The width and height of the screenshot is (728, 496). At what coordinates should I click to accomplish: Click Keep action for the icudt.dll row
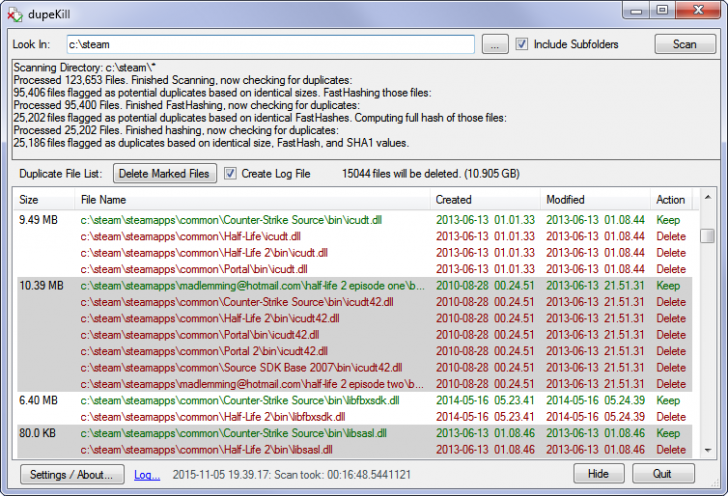pos(668,220)
